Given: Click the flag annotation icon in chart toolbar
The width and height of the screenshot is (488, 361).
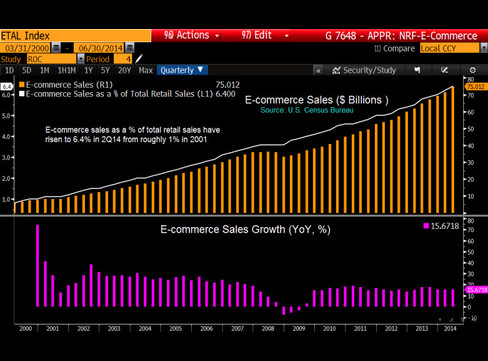Looking at the screenshot, I should (x=417, y=70).
